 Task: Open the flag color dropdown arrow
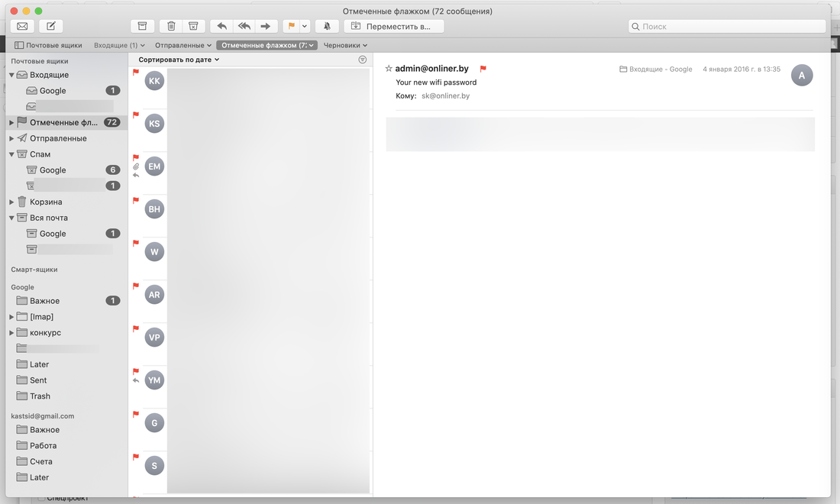(x=305, y=26)
